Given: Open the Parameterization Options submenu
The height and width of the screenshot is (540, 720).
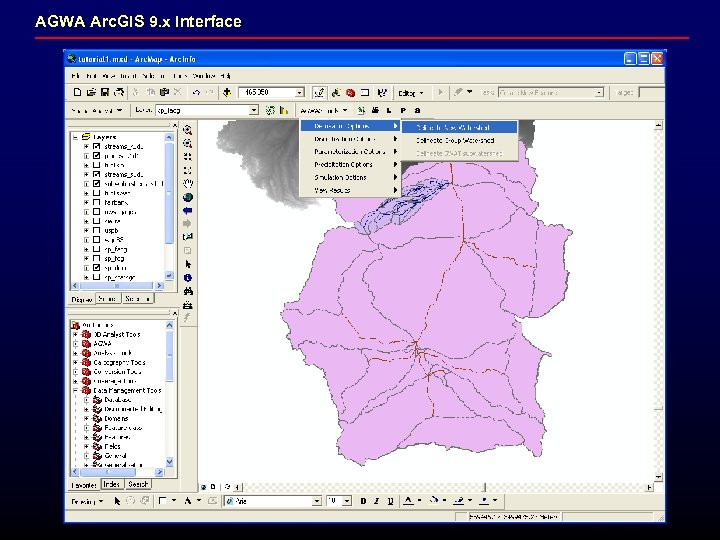Looking at the screenshot, I should click(x=350, y=152).
